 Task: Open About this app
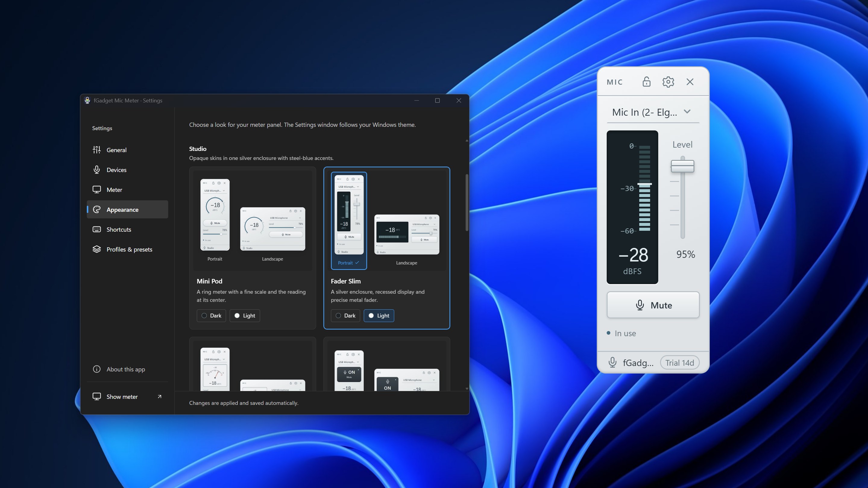pos(127,369)
